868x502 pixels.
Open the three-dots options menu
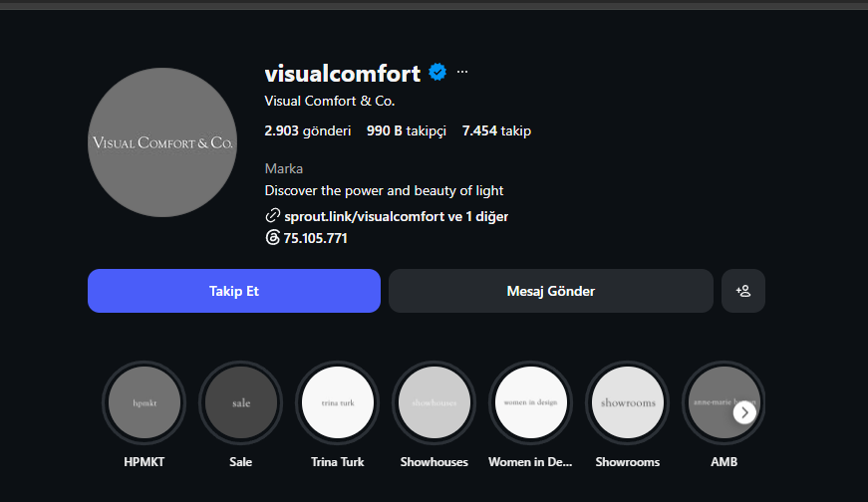(462, 72)
